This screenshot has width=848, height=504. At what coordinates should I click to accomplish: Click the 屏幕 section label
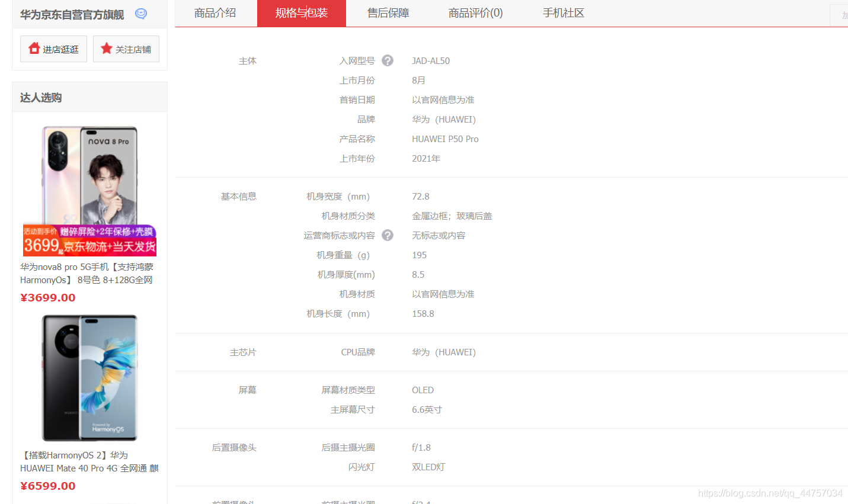[248, 390]
